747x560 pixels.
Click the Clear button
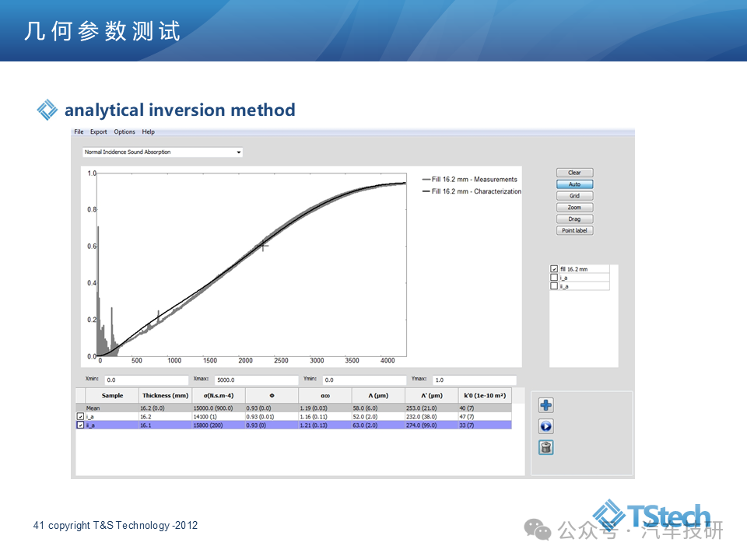point(574,173)
